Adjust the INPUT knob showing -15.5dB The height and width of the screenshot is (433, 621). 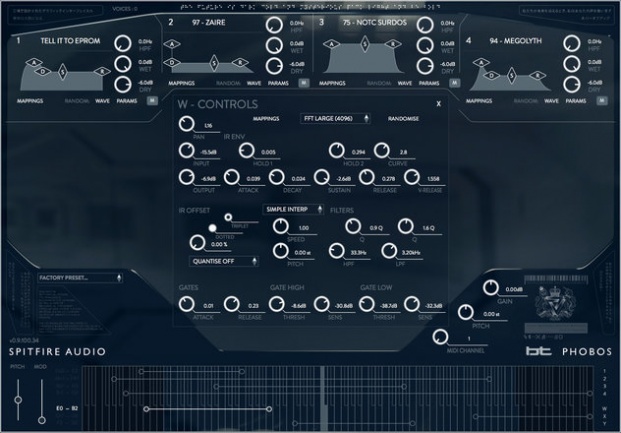click(x=186, y=151)
